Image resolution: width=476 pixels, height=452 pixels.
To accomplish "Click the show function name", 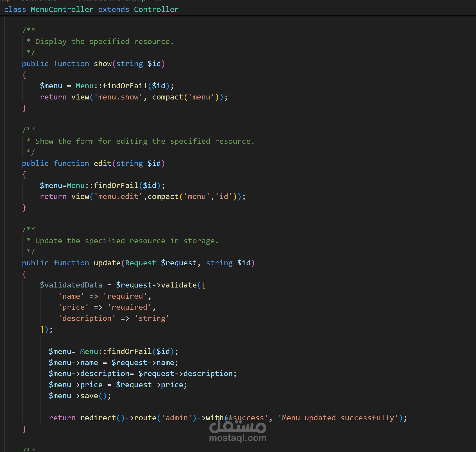I will click(102, 64).
